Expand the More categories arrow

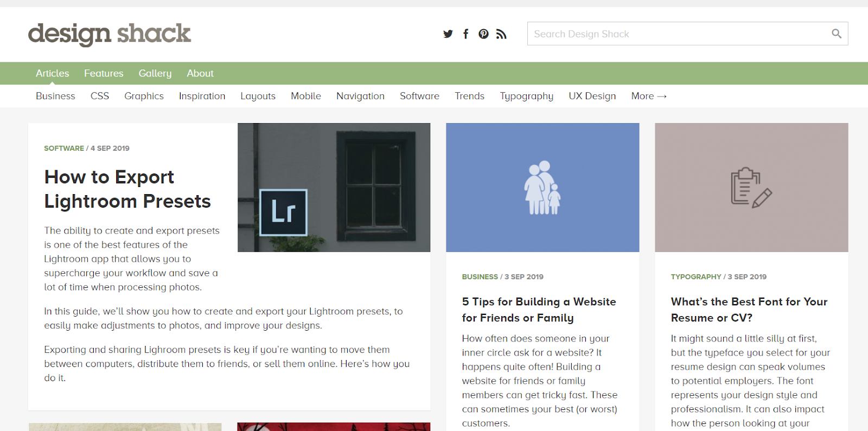[x=649, y=96]
